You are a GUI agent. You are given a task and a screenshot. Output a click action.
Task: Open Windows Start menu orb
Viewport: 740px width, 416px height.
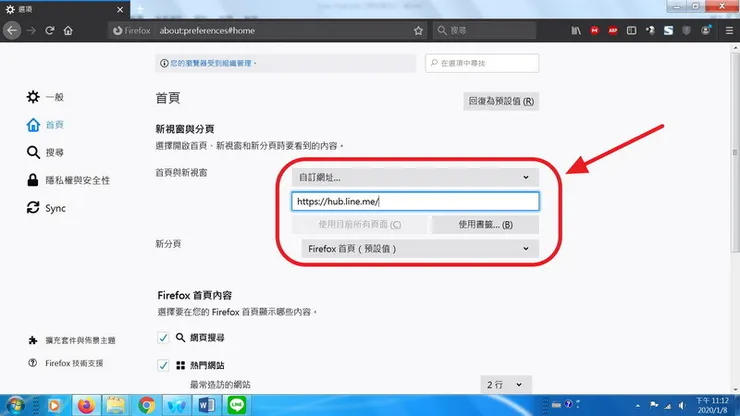pyautogui.click(x=15, y=405)
